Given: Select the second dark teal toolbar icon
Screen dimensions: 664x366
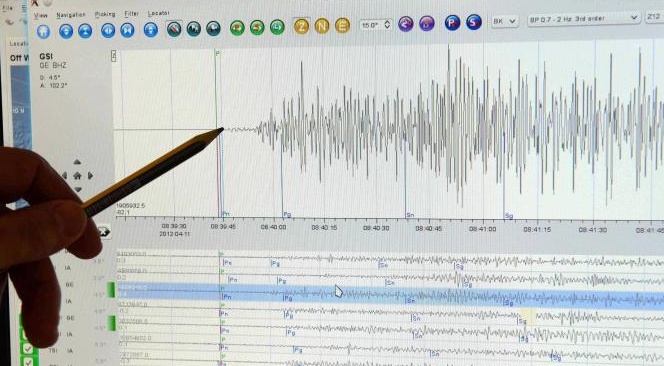Looking at the screenshot, I should pos(194,29).
